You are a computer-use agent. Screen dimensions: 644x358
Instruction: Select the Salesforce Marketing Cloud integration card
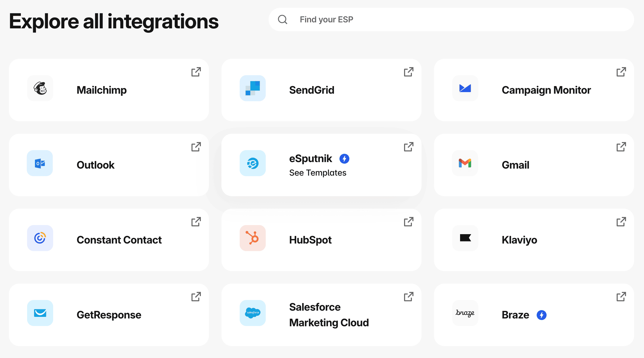pyautogui.click(x=321, y=315)
